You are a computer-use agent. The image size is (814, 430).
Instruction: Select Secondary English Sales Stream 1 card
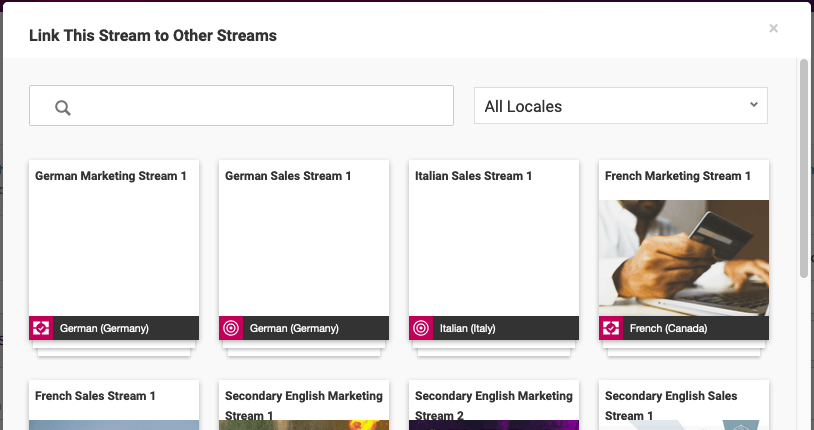684,405
